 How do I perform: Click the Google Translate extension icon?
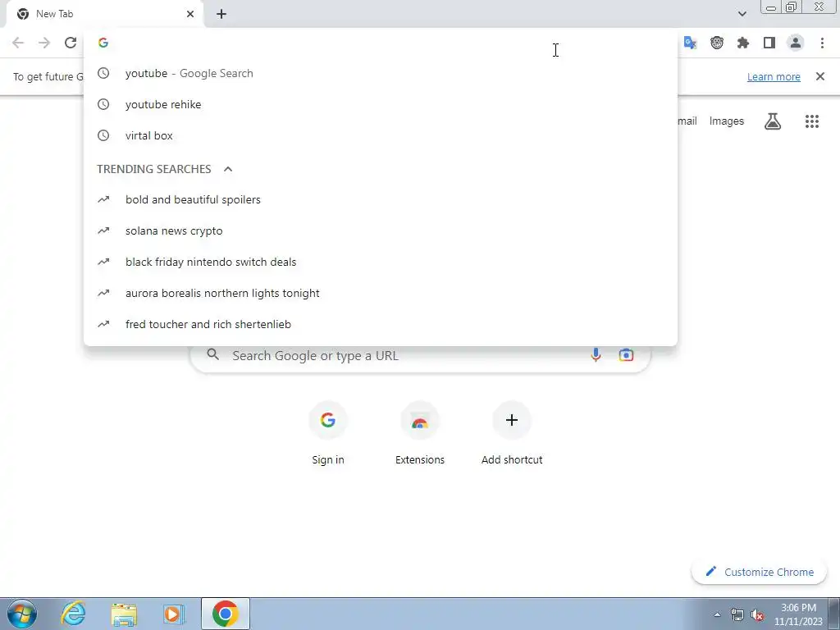(690, 43)
